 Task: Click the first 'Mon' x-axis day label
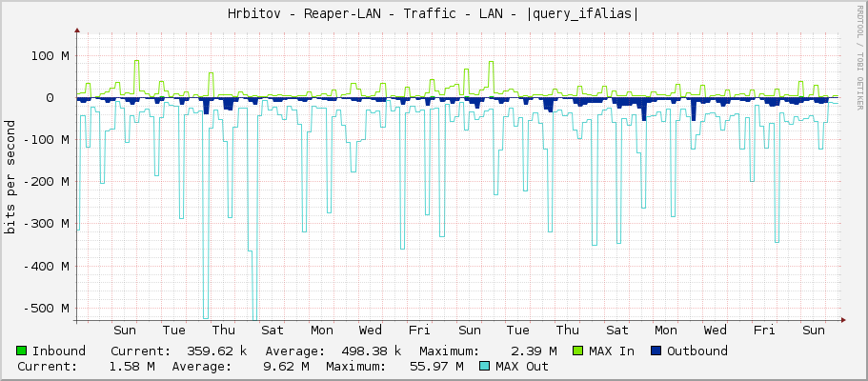click(x=322, y=331)
